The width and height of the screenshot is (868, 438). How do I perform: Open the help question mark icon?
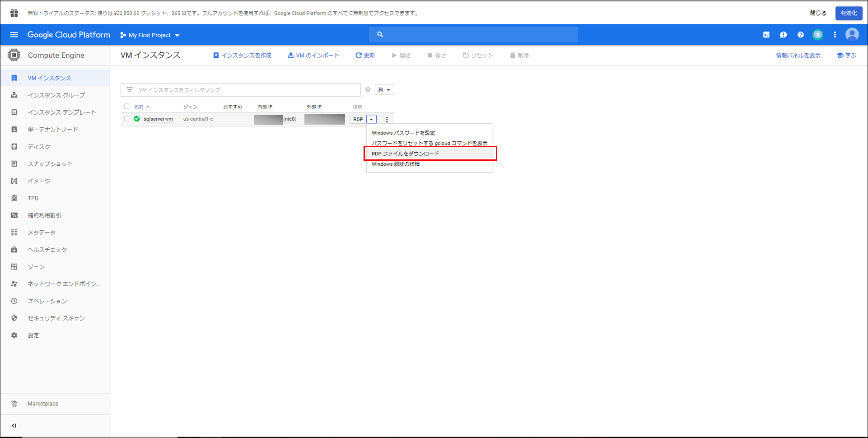[800, 35]
